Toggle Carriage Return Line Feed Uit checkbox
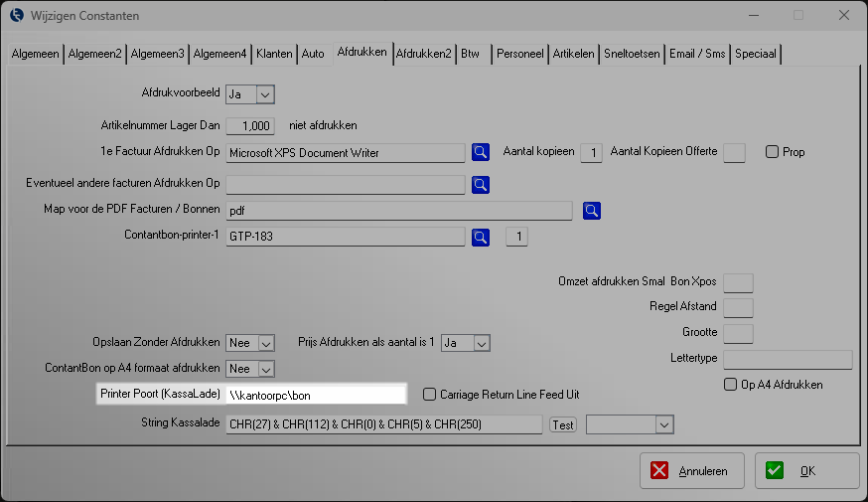 [430, 395]
